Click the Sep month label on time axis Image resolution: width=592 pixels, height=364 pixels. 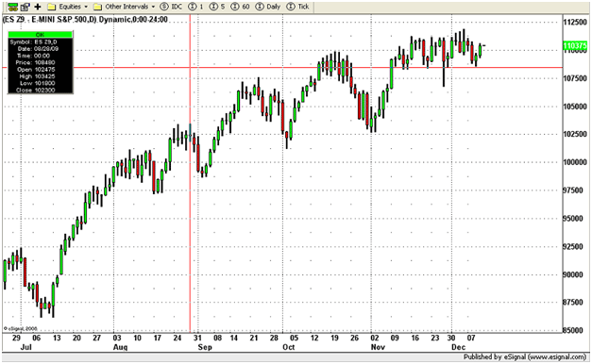tap(205, 347)
